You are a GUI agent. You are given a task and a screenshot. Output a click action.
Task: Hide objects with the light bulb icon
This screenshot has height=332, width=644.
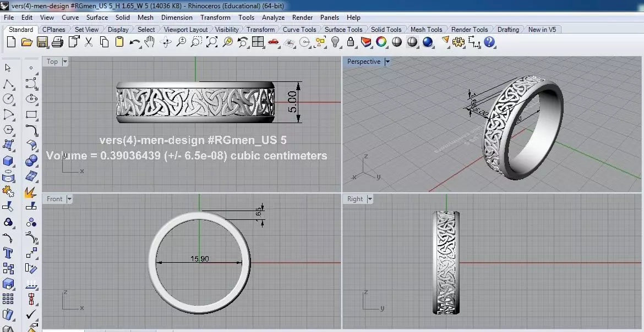pos(336,42)
